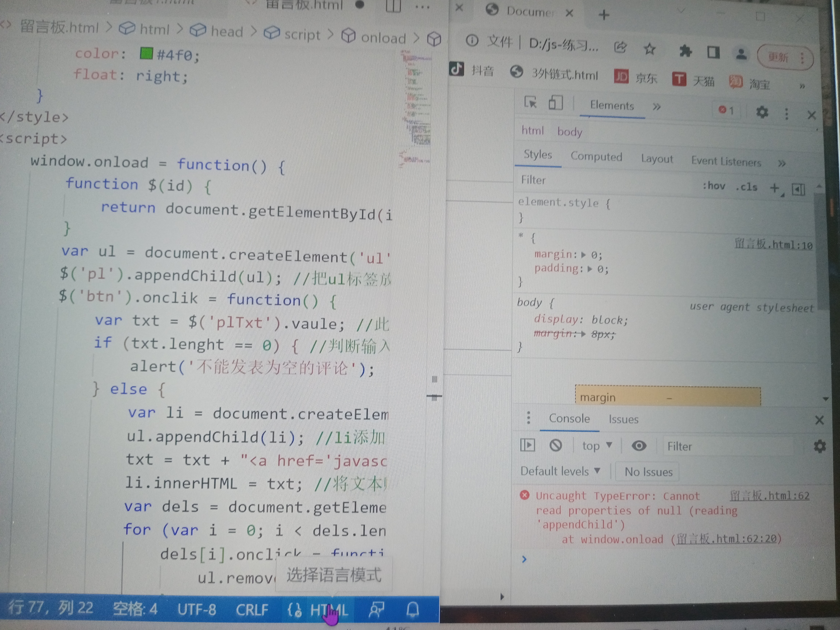840x630 pixels.
Task: Switch to the Computed tab
Action: click(x=596, y=157)
